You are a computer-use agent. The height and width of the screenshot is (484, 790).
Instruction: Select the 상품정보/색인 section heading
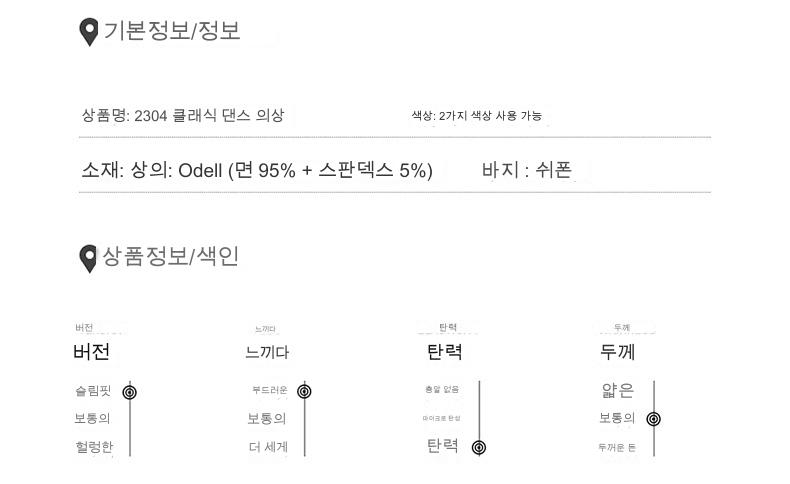click(171, 257)
